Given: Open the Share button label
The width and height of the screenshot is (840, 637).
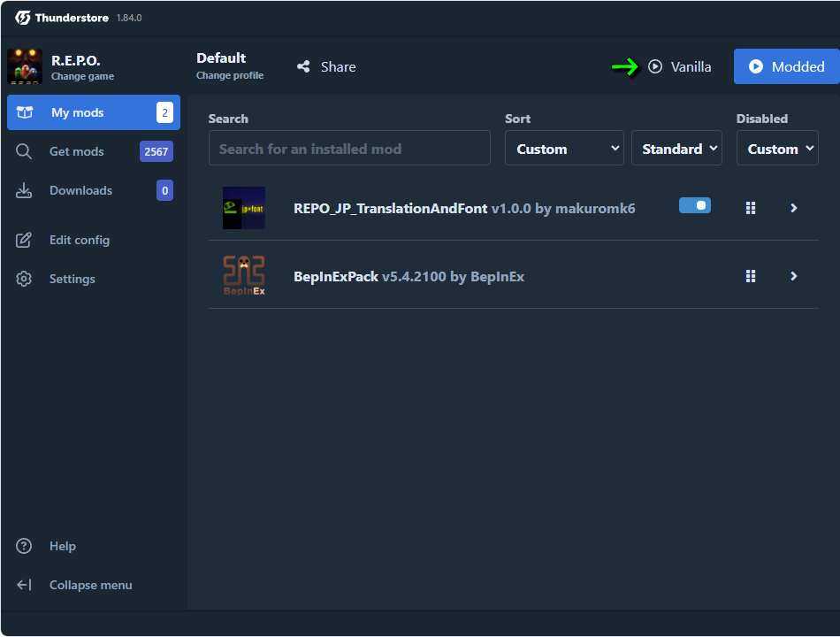Looking at the screenshot, I should (x=338, y=67).
